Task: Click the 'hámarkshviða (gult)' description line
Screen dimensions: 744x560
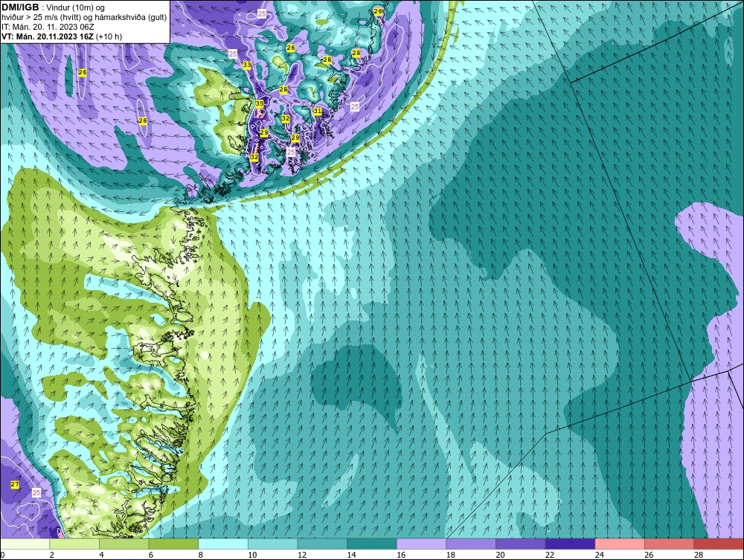Action: coord(85,18)
